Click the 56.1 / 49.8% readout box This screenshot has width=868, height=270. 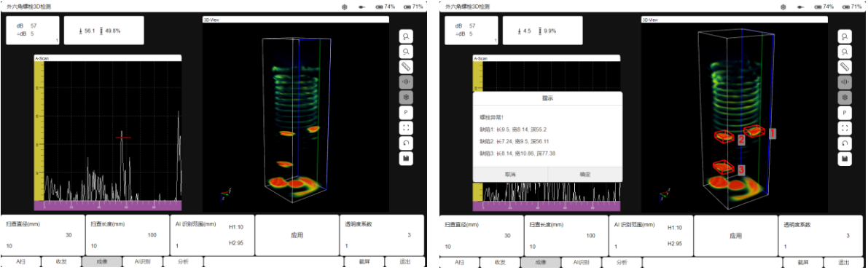pos(104,30)
